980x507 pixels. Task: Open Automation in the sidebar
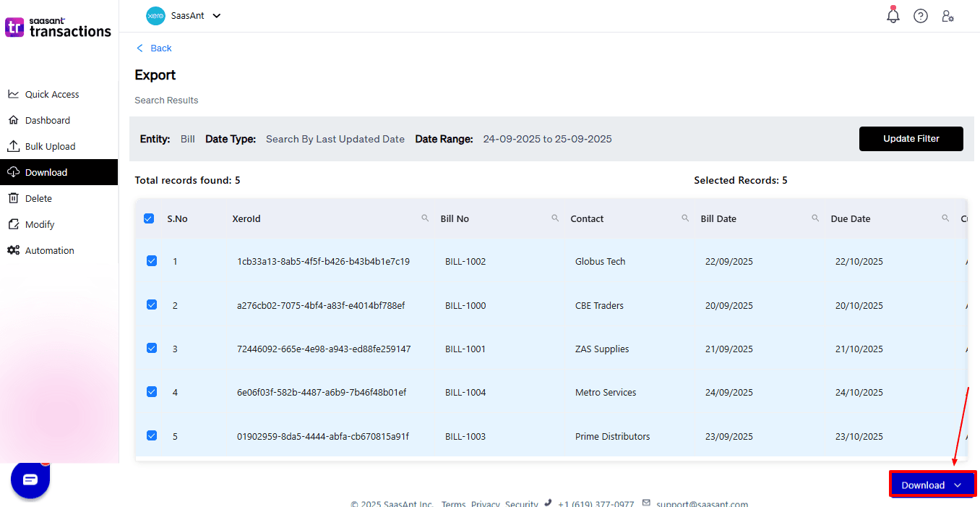tap(49, 250)
